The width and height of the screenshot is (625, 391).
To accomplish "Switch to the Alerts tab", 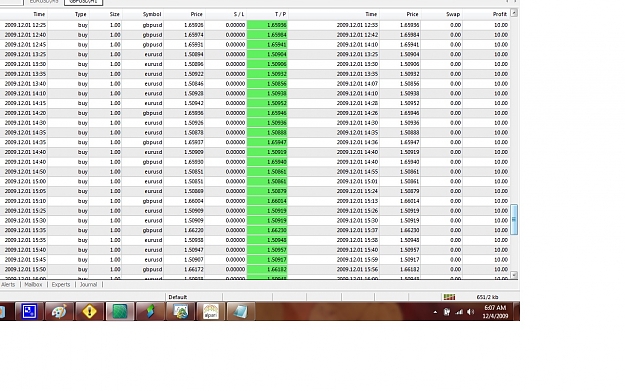I will coord(8,285).
